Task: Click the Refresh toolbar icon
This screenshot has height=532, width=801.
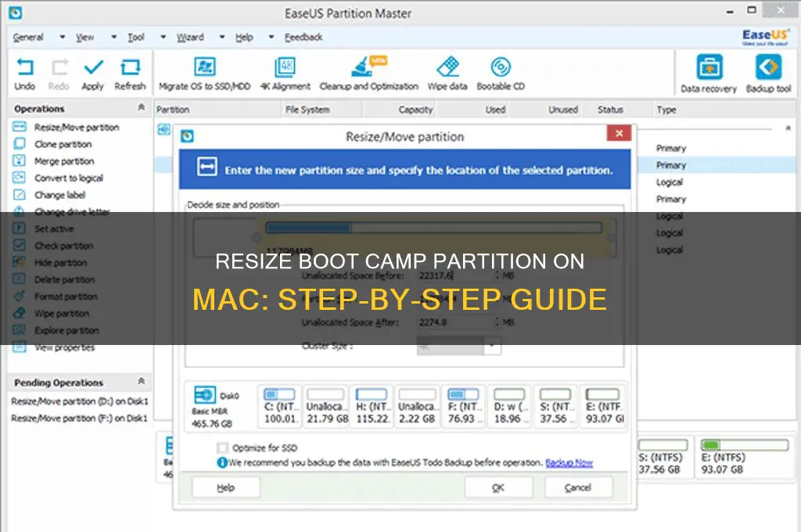Action: (x=131, y=74)
